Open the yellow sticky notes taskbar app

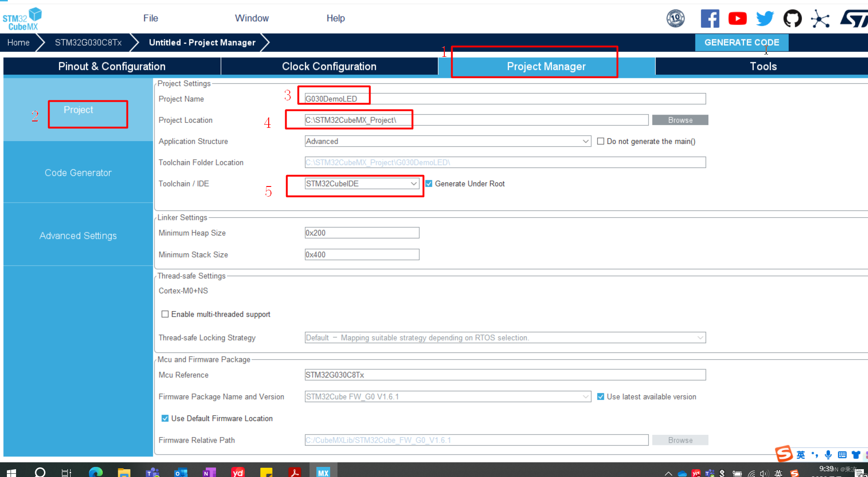(266, 472)
